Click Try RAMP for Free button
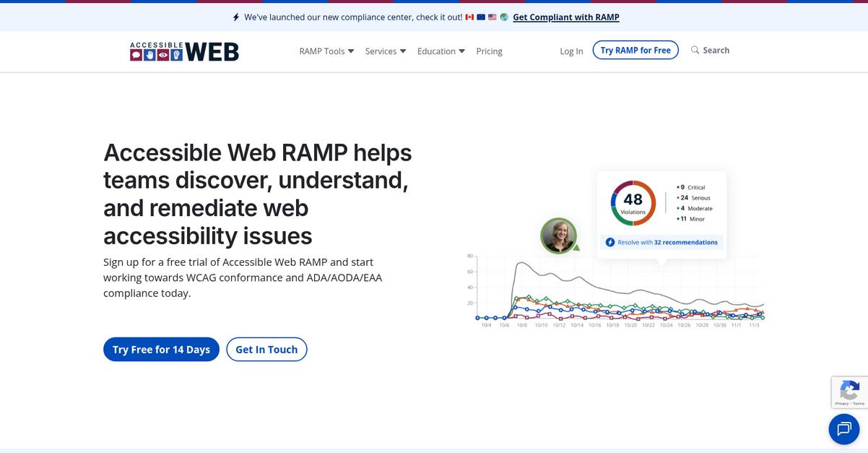 click(635, 50)
